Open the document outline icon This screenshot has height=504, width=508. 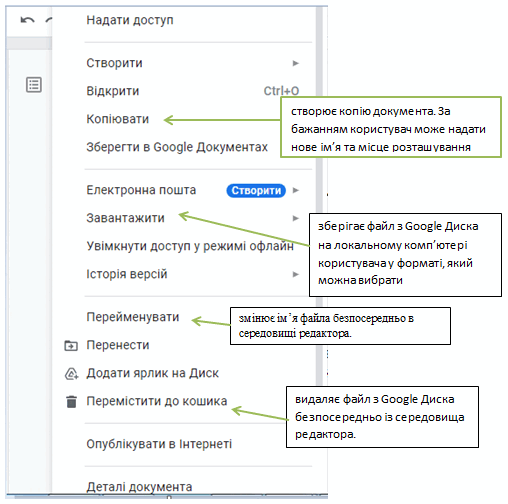click(34, 85)
